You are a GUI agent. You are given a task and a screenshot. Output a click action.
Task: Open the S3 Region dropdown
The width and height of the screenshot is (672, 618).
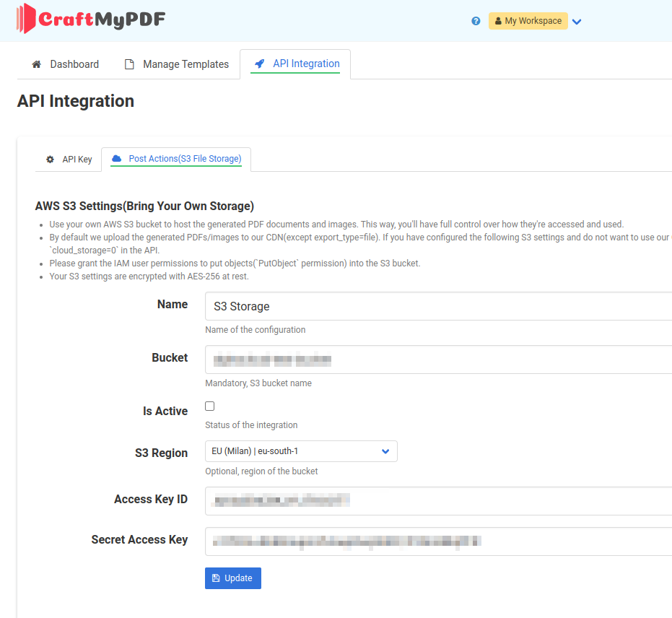coord(301,451)
